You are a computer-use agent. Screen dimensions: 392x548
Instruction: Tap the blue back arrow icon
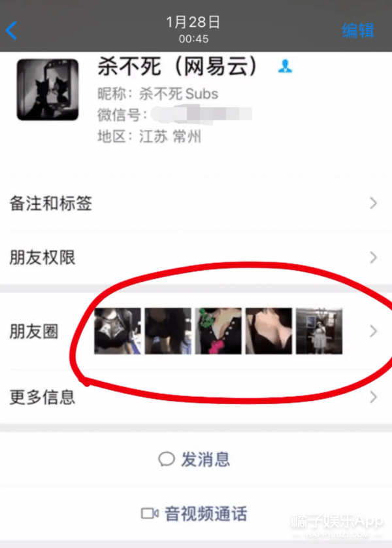point(11,30)
